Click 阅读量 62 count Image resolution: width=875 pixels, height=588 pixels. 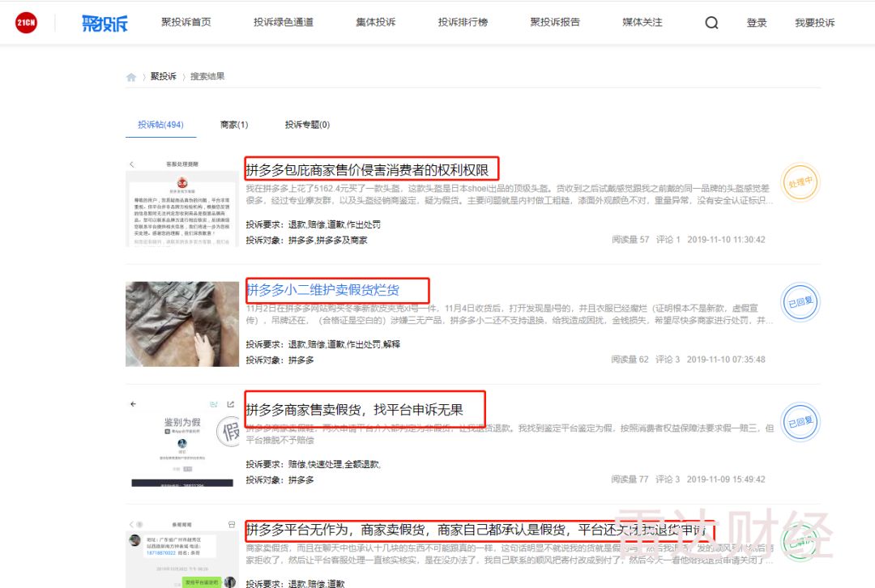point(630,360)
